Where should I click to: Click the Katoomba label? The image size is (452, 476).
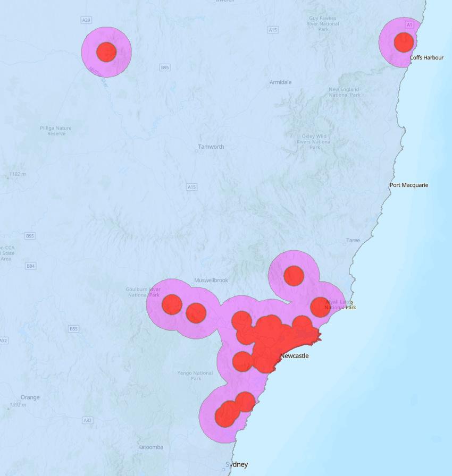tap(150, 447)
